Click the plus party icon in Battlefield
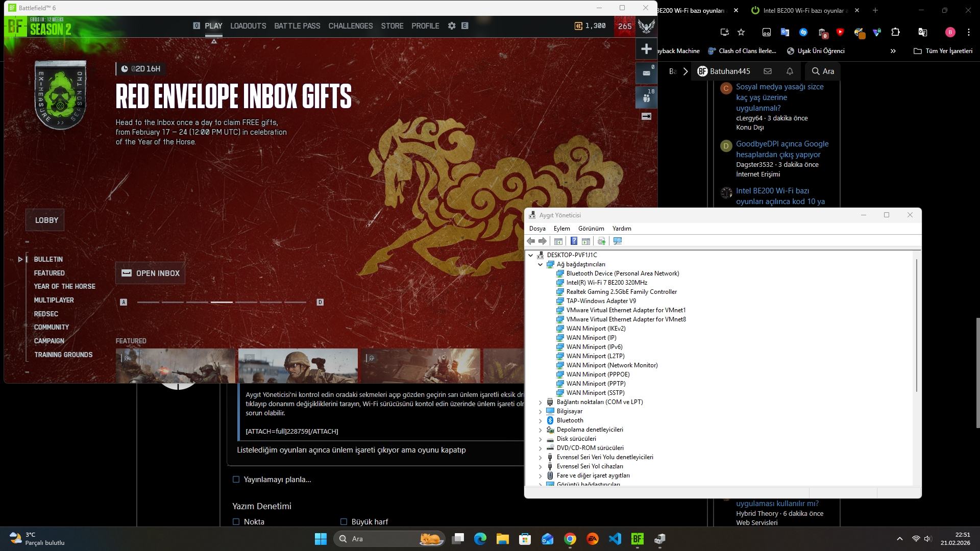This screenshot has width=980, height=551. (x=646, y=49)
